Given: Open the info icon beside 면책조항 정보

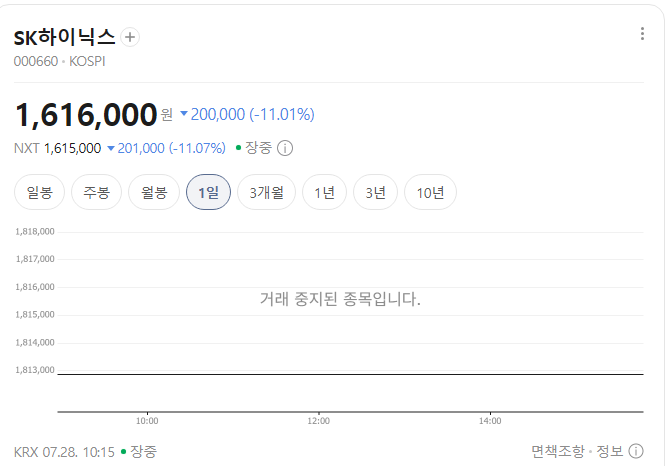Looking at the screenshot, I should (636, 451).
